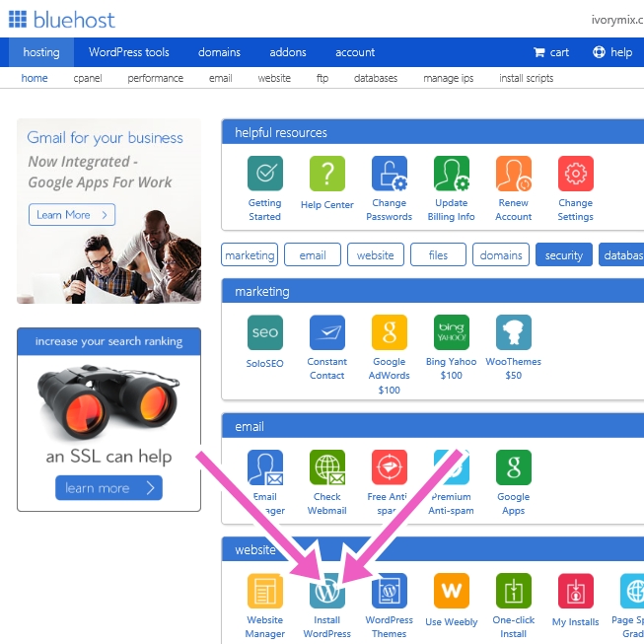Open the manage ips submenu item
Viewport: 644px width, 644px height.
448,78
